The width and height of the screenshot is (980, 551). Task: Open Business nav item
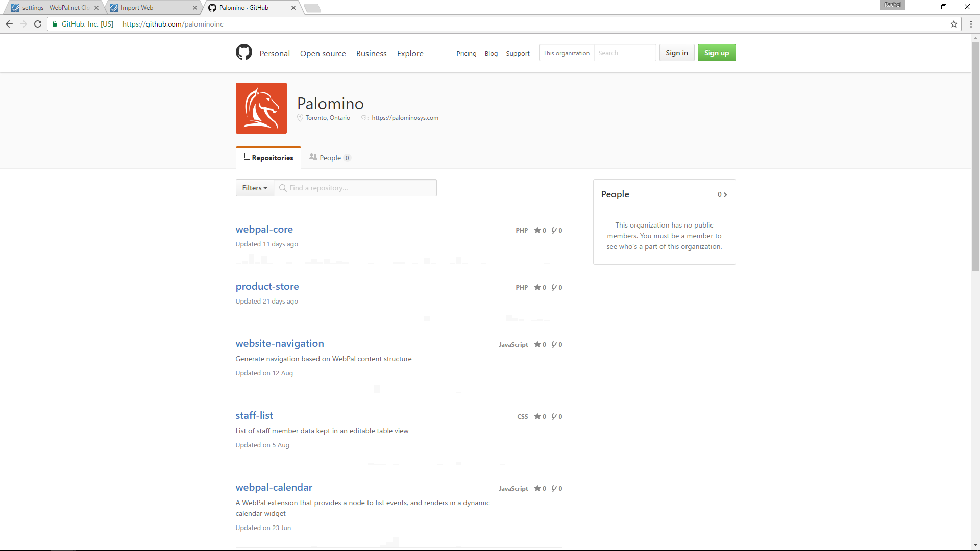tap(372, 53)
